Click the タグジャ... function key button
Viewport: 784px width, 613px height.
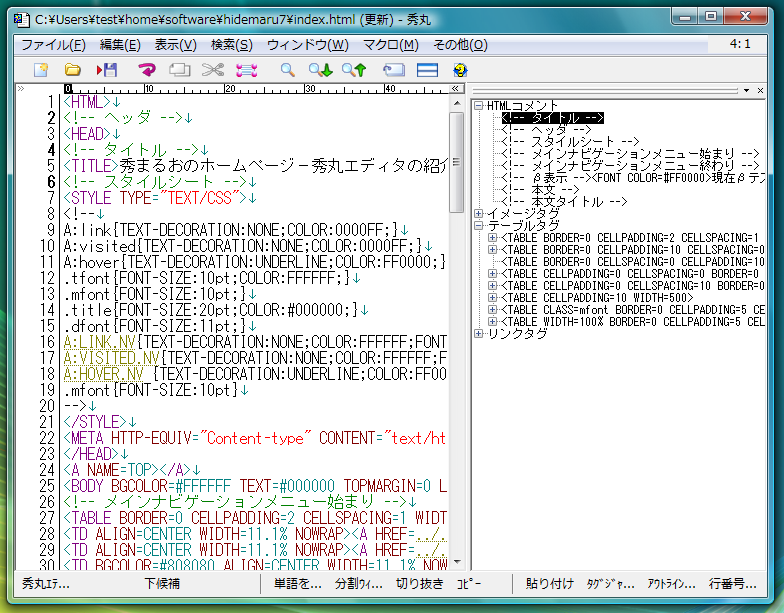pos(610,584)
